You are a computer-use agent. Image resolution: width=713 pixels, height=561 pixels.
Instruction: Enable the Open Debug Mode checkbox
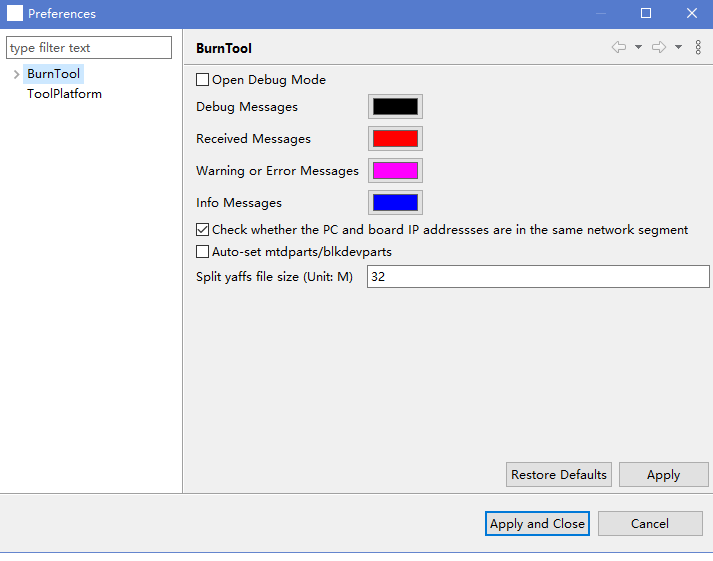[x=203, y=80]
